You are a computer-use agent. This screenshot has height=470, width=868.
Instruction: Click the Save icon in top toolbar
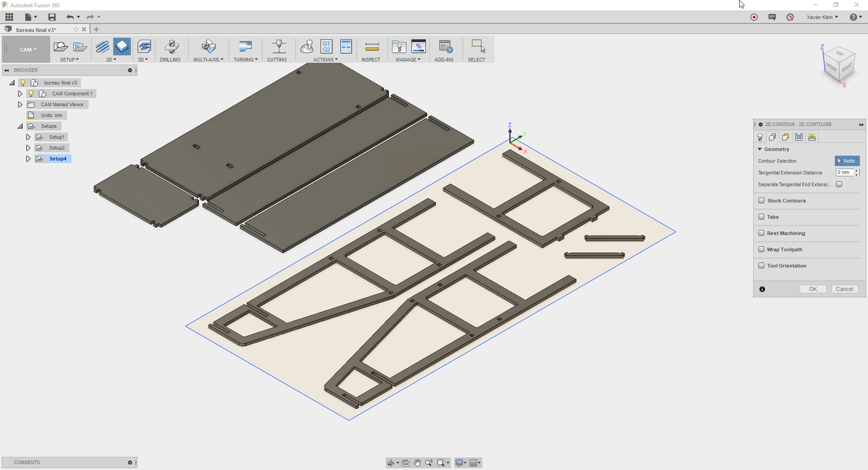click(x=52, y=17)
